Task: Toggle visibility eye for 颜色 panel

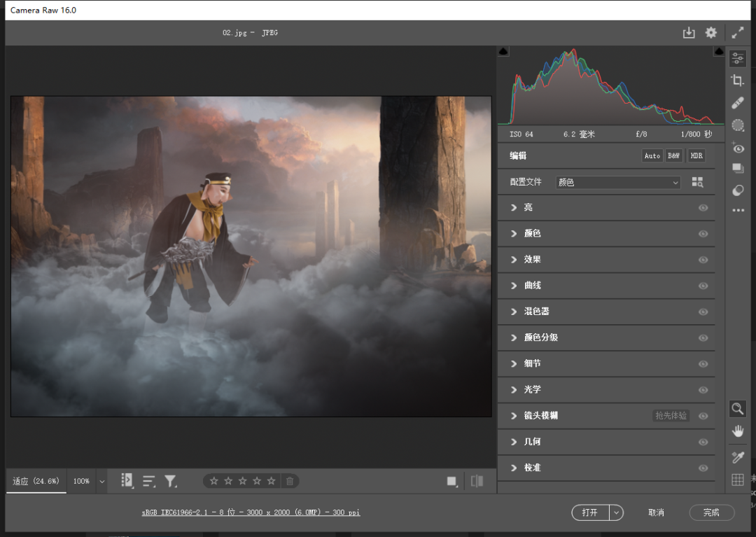Action: pos(703,234)
